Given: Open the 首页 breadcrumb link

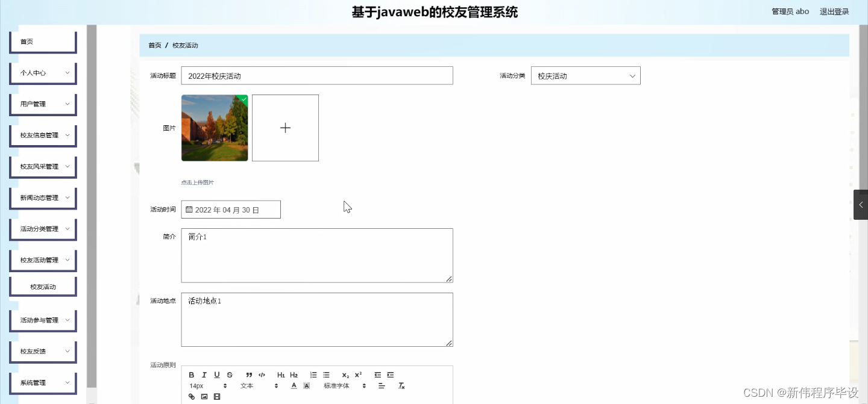Looking at the screenshot, I should [x=154, y=45].
